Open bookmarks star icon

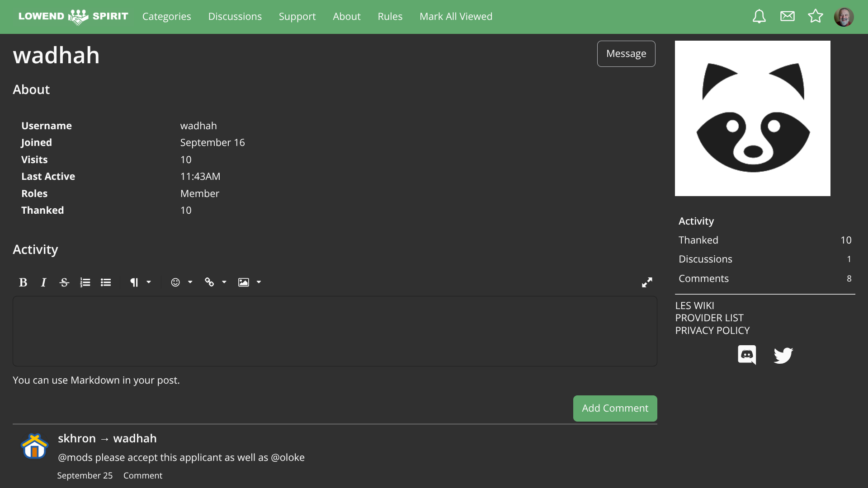click(x=815, y=17)
